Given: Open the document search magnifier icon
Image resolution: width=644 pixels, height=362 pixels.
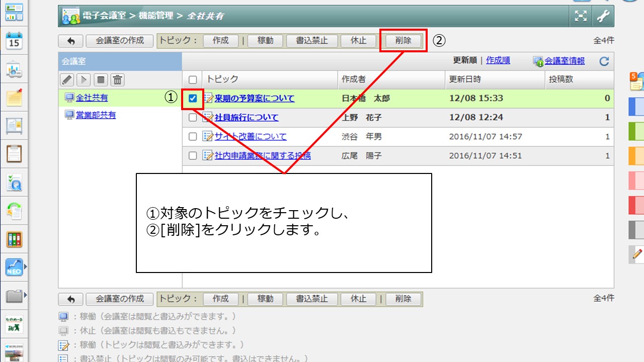Looking at the screenshot, I should tap(14, 183).
